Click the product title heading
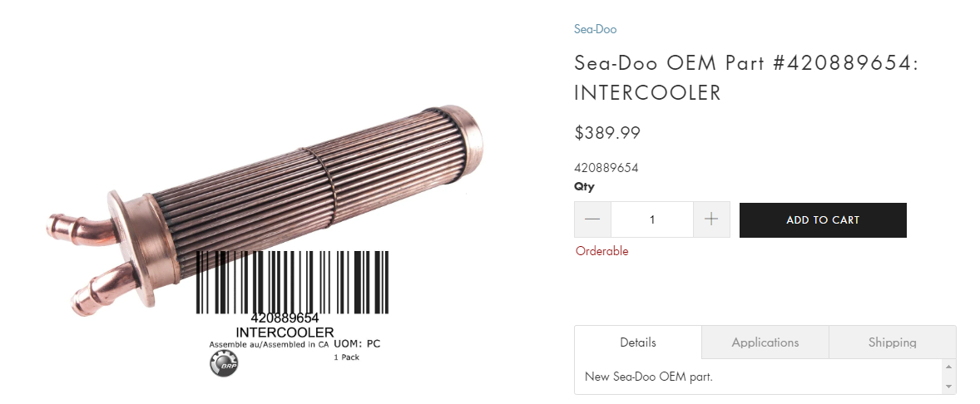 745,77
